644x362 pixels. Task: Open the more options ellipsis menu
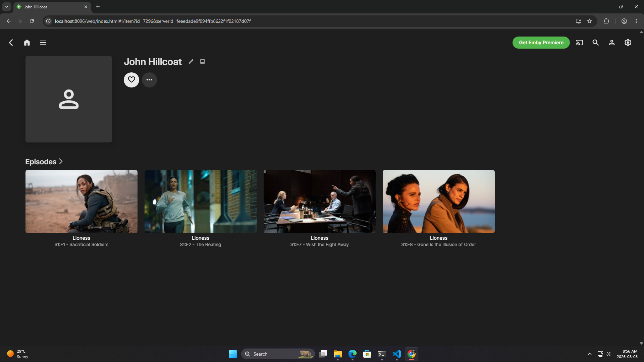coord(149,80)
